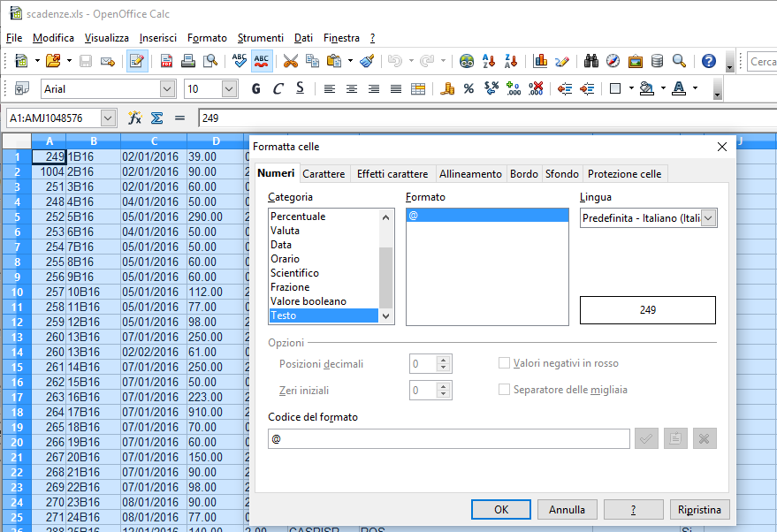
Task: Open the Lingua language dropdown
Action: click(709, 218)
